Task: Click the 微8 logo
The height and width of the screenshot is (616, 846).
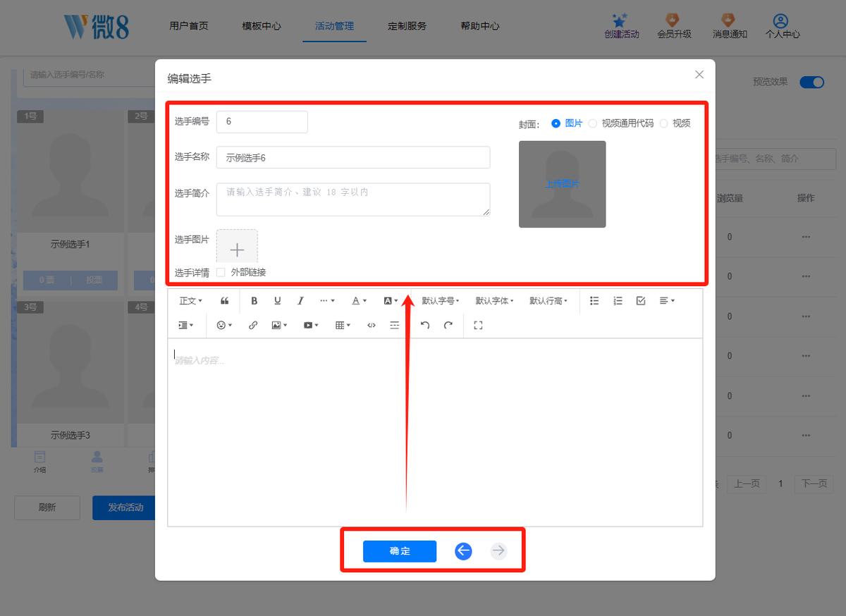Action: [x=96, y=26]
